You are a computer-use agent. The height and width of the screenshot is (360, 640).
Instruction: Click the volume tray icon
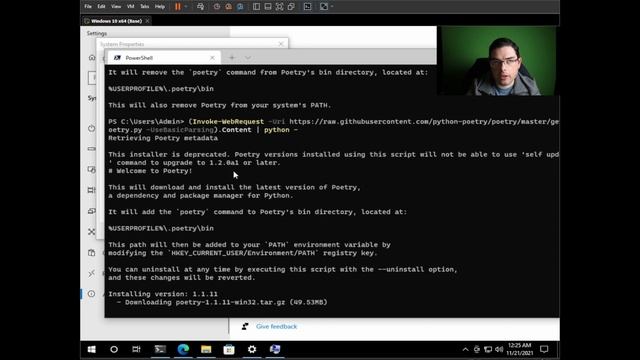499,349
